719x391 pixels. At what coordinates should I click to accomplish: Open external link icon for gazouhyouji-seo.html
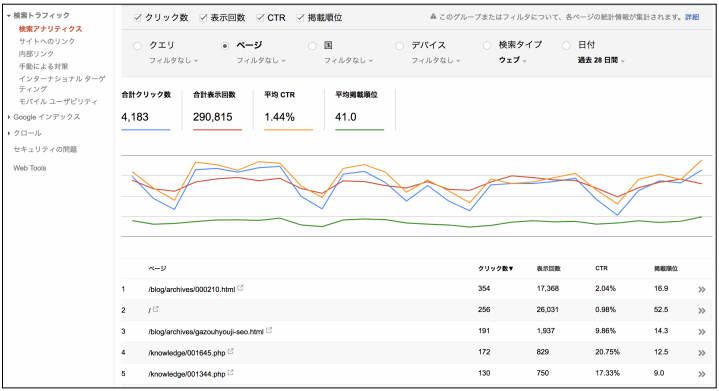(x=269, y=330)
